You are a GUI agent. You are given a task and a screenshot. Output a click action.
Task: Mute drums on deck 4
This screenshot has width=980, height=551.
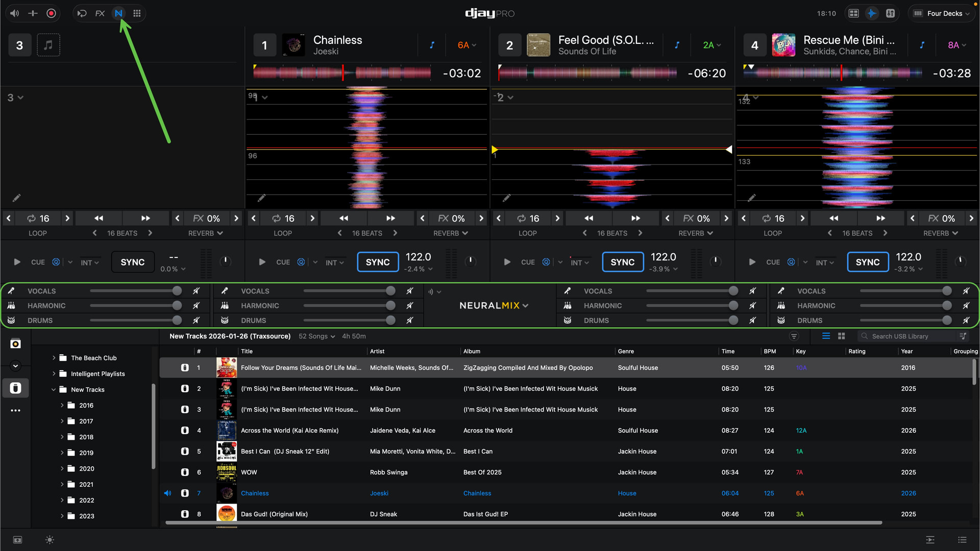tap(966, 320)
